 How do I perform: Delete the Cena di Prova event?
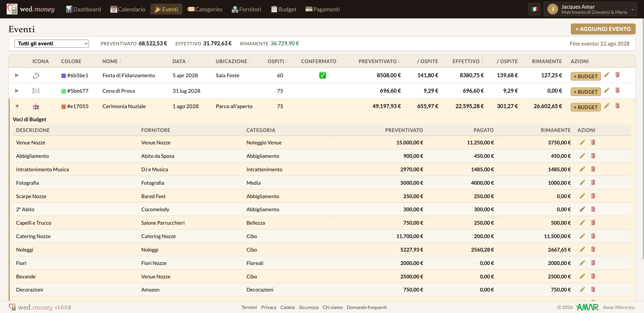coord(618,90)
